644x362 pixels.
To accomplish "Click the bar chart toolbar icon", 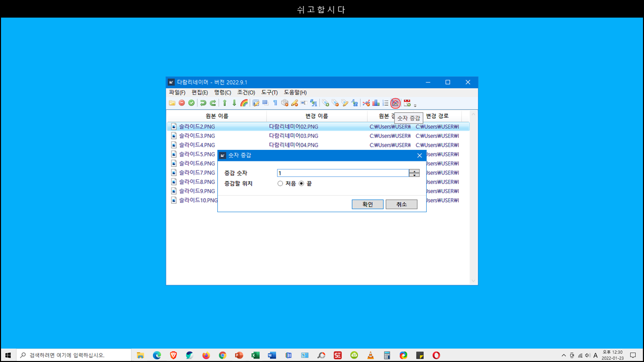I will point(376,103).
